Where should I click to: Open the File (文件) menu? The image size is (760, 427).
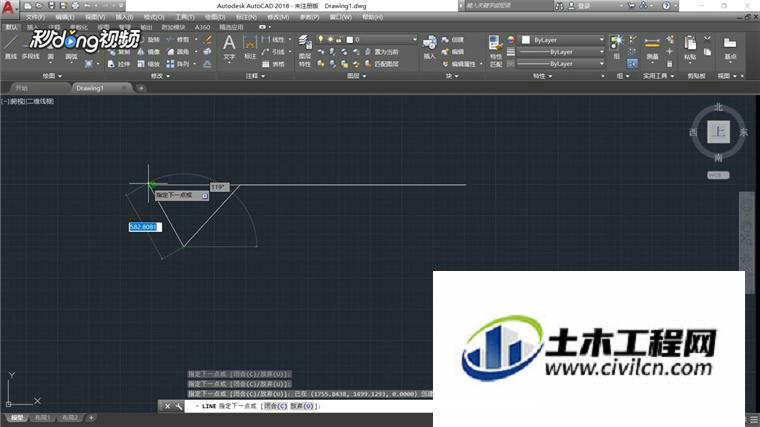click(35, 17)
